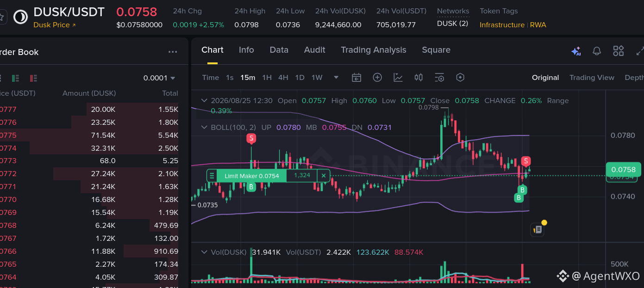644x288 pixels.
Task: Click the green B marker near Limit Maker line
Action: click(x=251, y=187)
